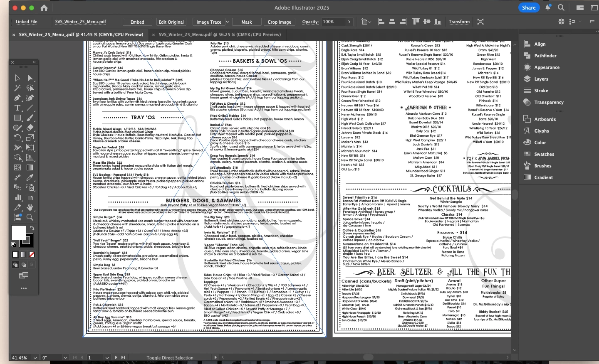Viewport: 599px width, 364px height.
Task: Select the Curvature tool
Action: (30, 98)
